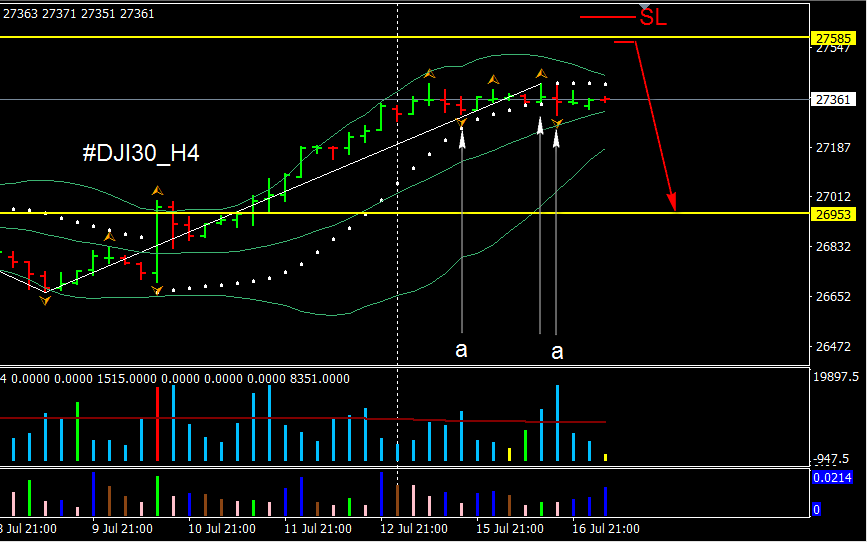The height and width of the screenshot is (542, 868).
Task: Select the red SL text label
Action: (653, 17)
